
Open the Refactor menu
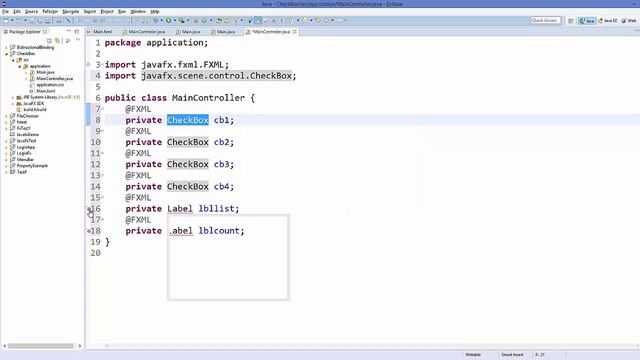point(50,11)
